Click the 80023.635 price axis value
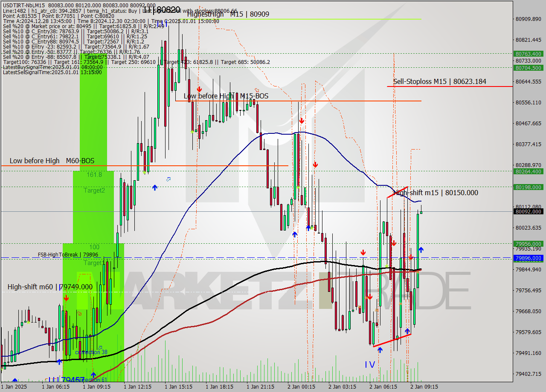The width and height of the screenshot is (546, 392). coord(529,228)
